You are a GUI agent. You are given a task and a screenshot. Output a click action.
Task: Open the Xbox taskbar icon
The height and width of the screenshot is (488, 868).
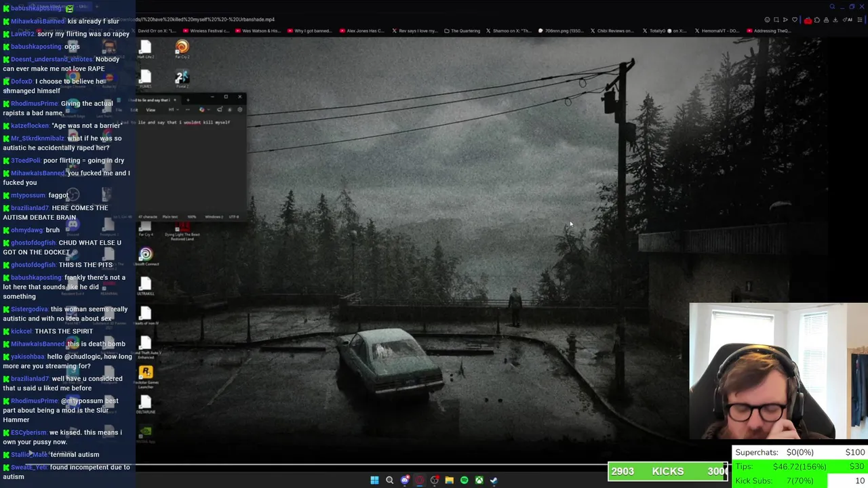pos(479,480)
